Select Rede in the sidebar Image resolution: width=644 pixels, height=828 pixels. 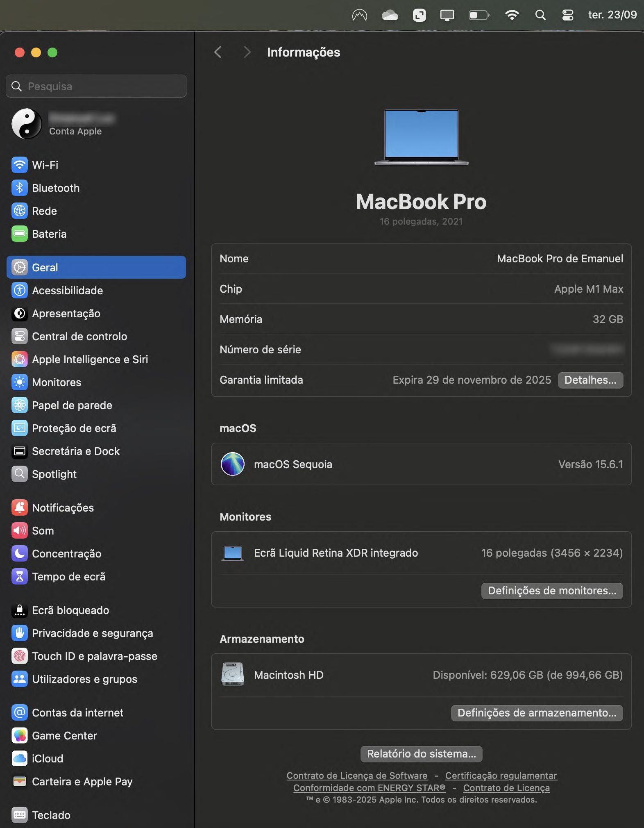point(96,211)
